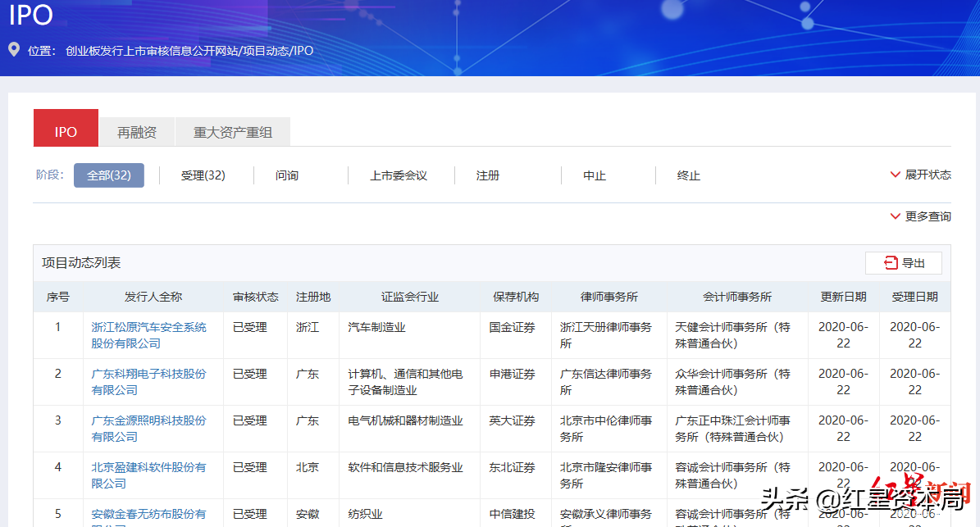The width and height of the screenshot is (980, 527).
Task: Select the 上市委会议 stage filter
Action: pyautogui.click(x=399, y=175)
